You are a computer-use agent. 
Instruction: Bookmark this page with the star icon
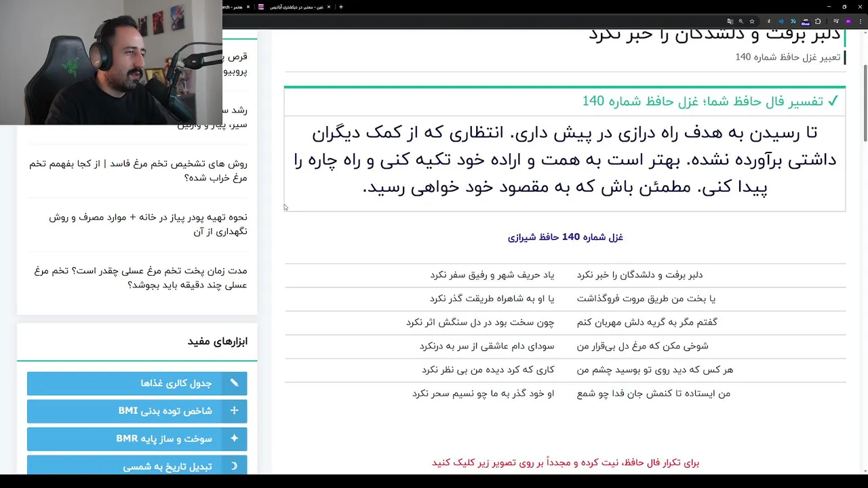coord(752,22)
